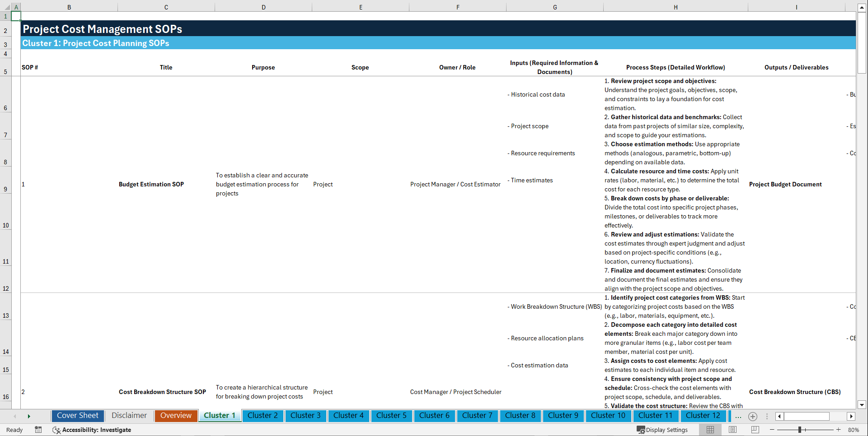Open Display Settings from status bar
This screenshot has width=868, height=436.
(662, 430)
